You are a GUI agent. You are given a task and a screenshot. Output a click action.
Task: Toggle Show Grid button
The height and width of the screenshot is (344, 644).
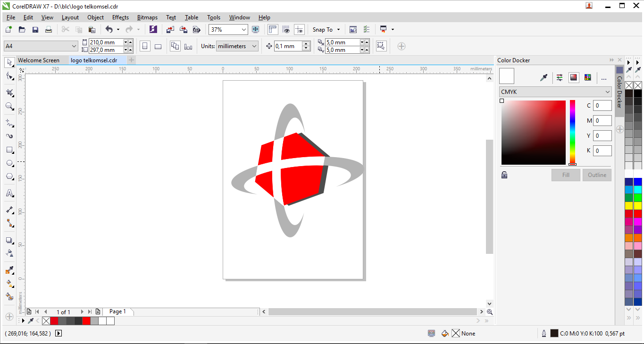[286, 29]
